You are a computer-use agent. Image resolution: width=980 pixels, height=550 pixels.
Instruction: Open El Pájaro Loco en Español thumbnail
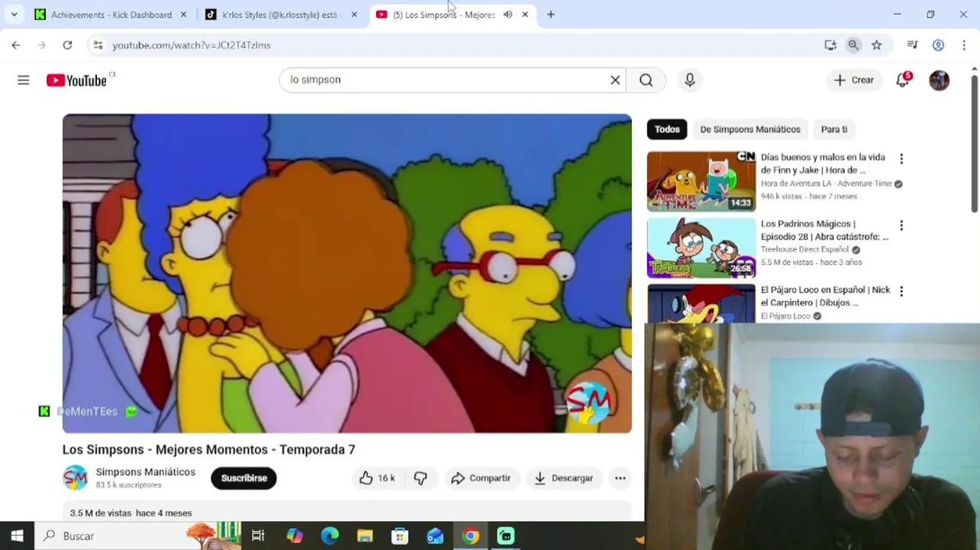click(x=701, y=303)
